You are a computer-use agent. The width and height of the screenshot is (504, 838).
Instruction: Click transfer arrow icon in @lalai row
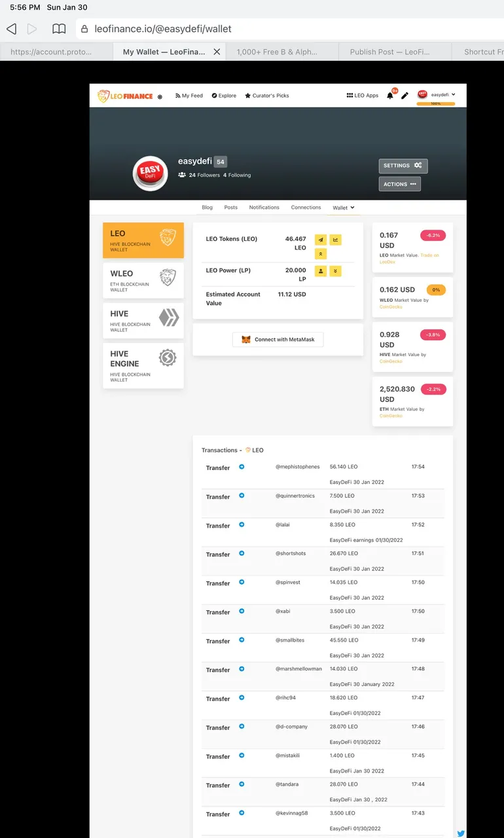(242, 524)
